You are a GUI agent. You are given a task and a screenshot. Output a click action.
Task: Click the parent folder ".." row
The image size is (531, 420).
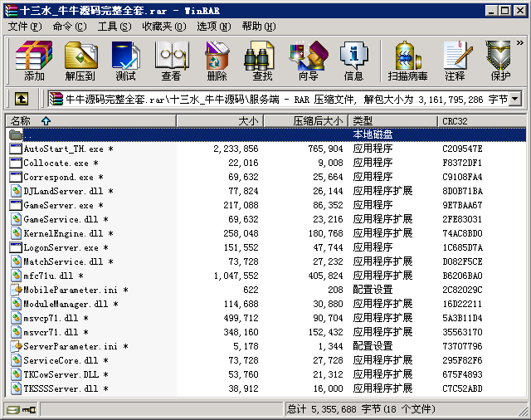click(x=28, y=134)
